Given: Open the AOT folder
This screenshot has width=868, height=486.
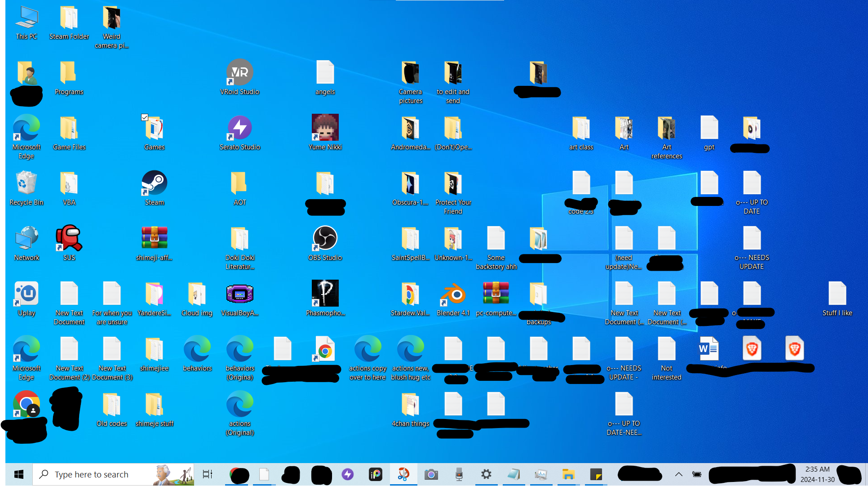Looking at the screenshot, I should (239, 188).
